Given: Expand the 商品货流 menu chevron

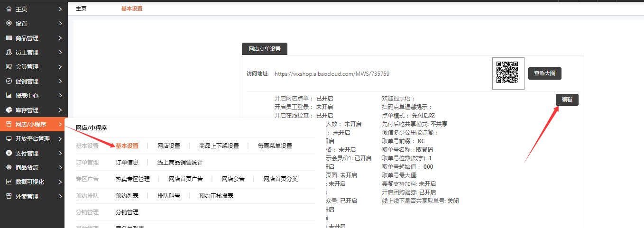Looking at the screenshot, I should coord(60,167).
